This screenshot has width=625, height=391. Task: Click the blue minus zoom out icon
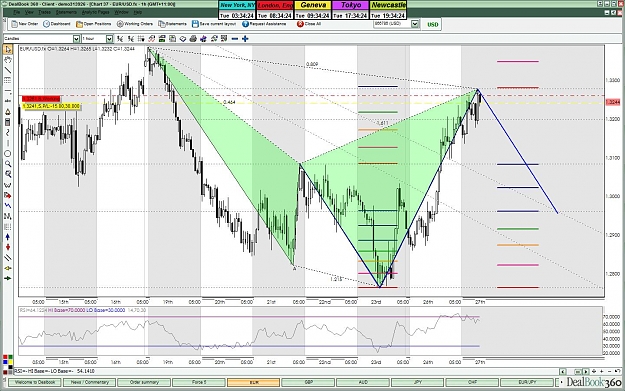click(235, 39)
